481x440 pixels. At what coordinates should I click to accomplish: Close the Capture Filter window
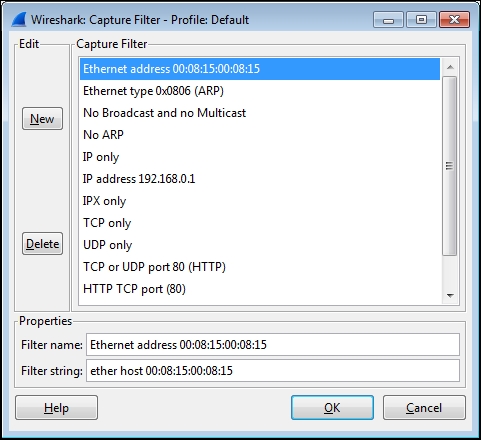pyautogui.click(x=455, y=20)
